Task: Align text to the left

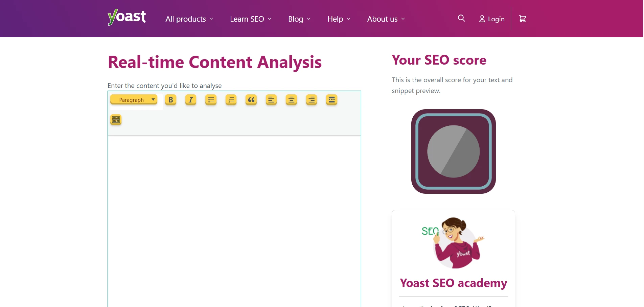Action: tap(271, 100)
